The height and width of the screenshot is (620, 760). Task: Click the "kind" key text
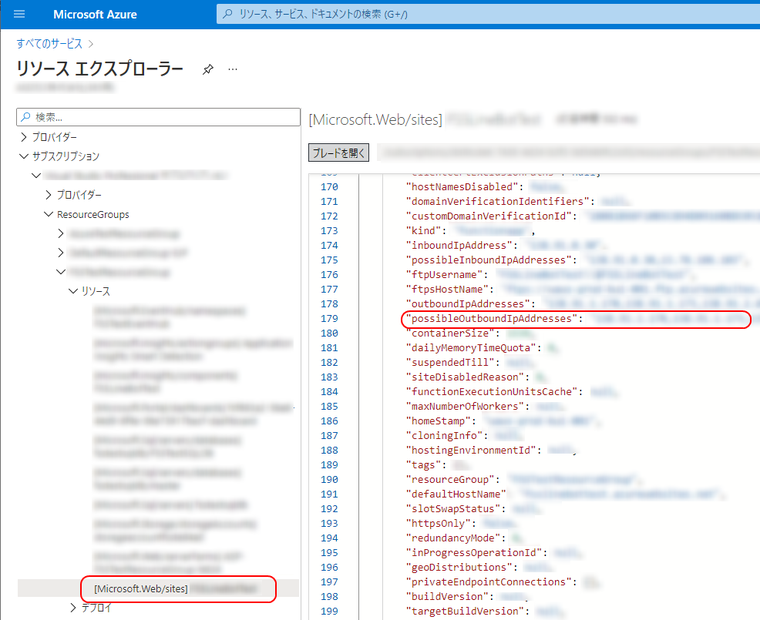[424, 231]
